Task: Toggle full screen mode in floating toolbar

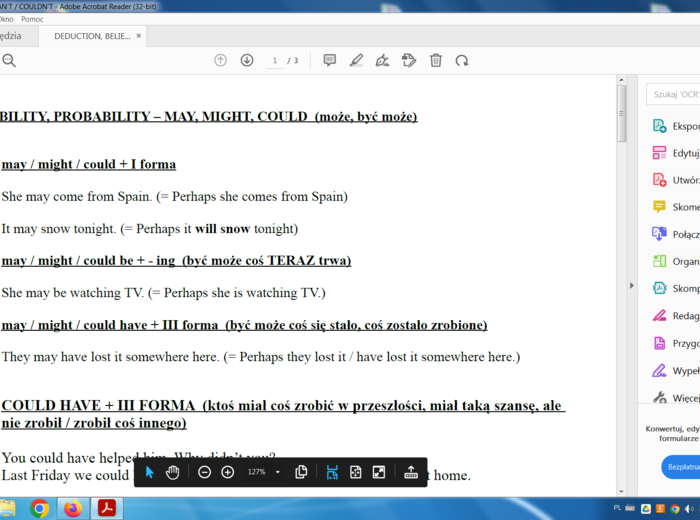Action: (379, 472)
